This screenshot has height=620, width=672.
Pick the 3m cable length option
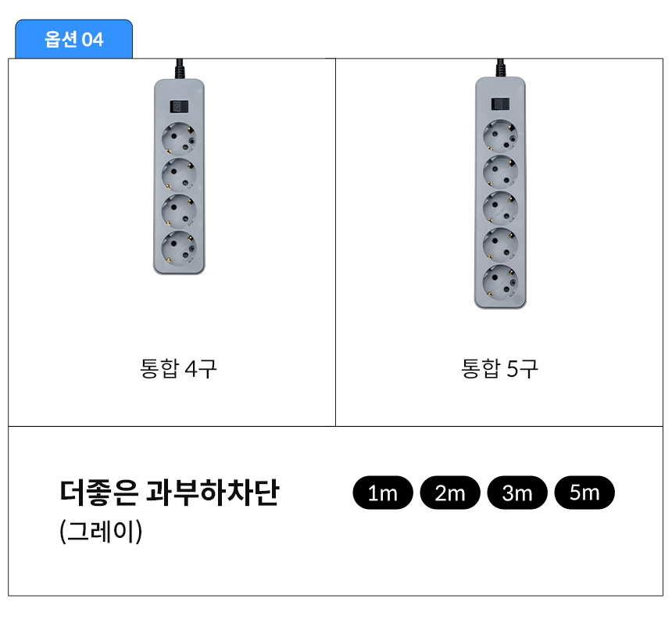pyautogui.click(x=517, y=493)
